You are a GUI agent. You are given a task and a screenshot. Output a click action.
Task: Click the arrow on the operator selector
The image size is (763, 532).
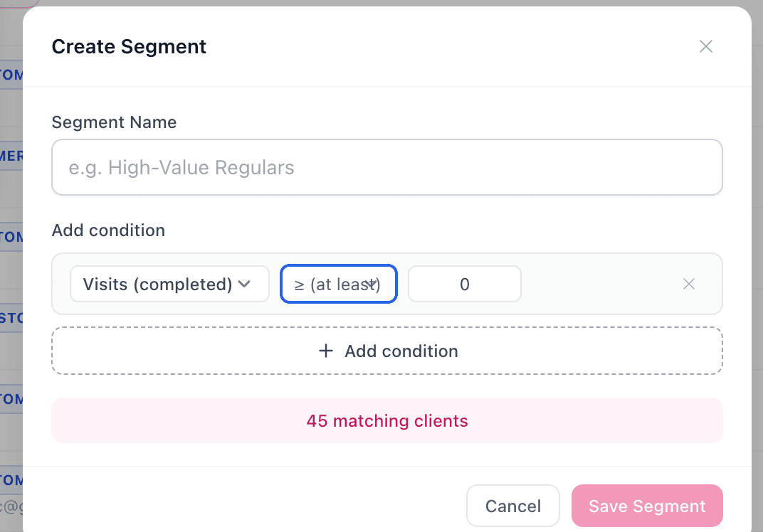coord(372,284)
